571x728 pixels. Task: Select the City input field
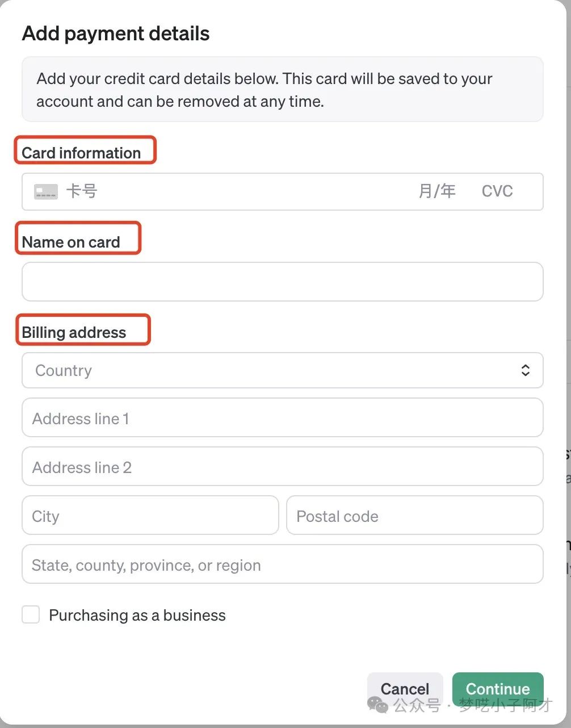[x=150, y=516]
